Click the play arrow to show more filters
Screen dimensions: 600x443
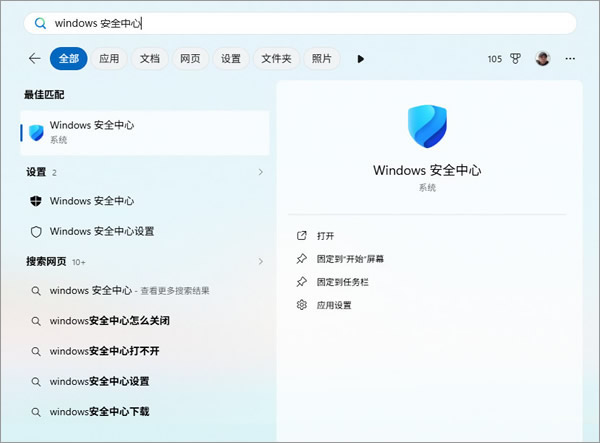coord(360,59)
